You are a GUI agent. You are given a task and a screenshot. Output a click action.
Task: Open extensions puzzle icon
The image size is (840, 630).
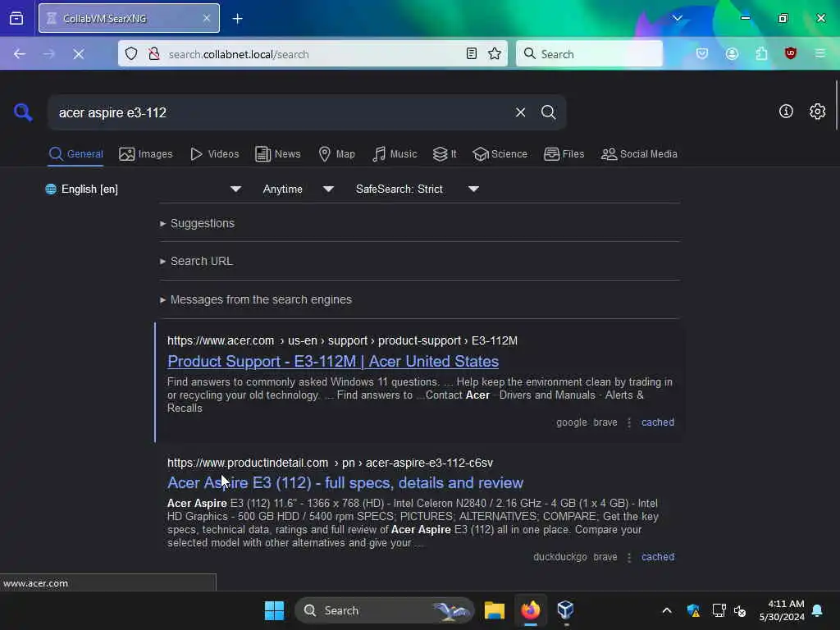[x=761, y=53]
